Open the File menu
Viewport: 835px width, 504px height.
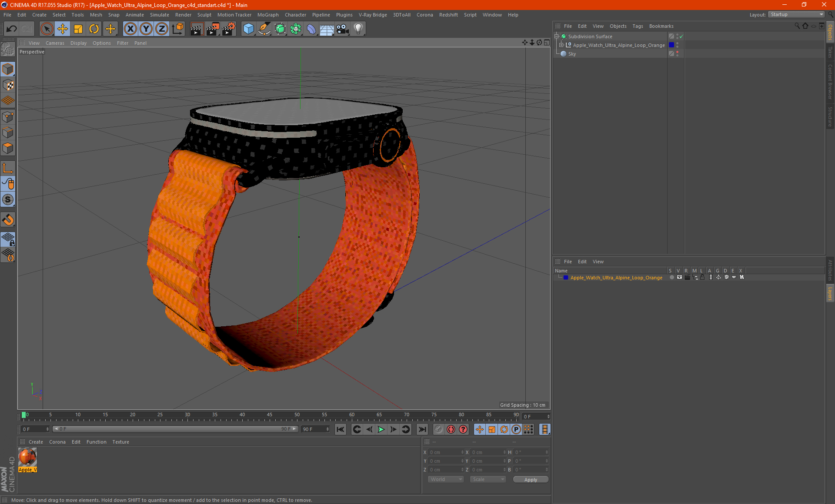point(7,15)
